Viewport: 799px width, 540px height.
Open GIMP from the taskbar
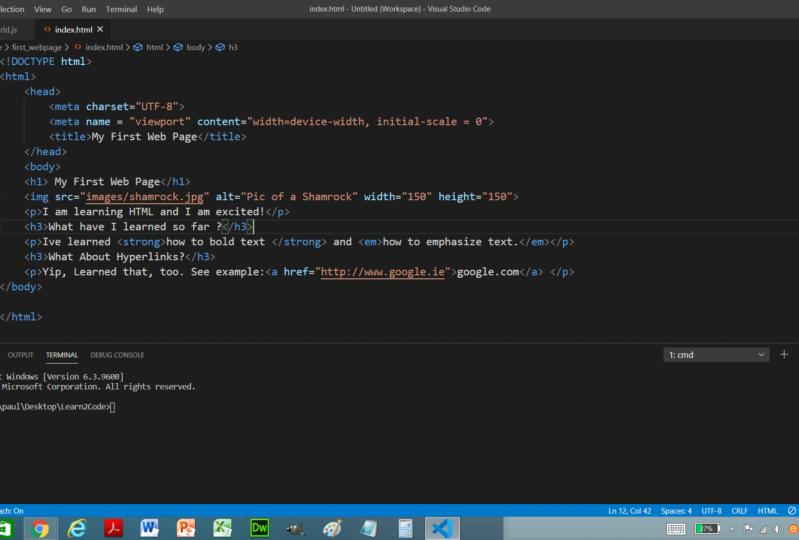296,528
